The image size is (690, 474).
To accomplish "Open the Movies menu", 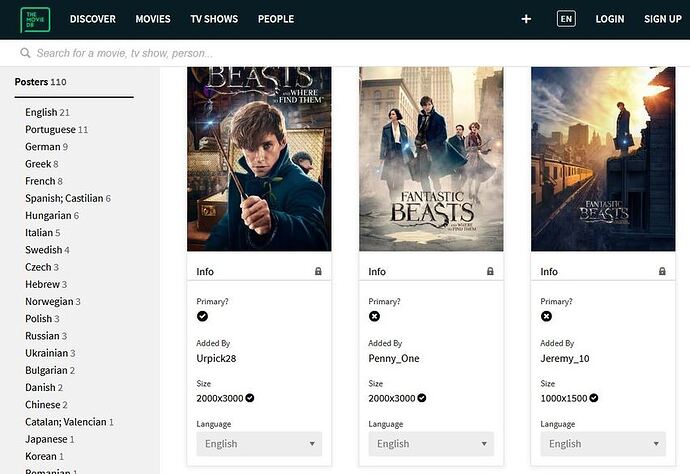I will tap(153, 19).
